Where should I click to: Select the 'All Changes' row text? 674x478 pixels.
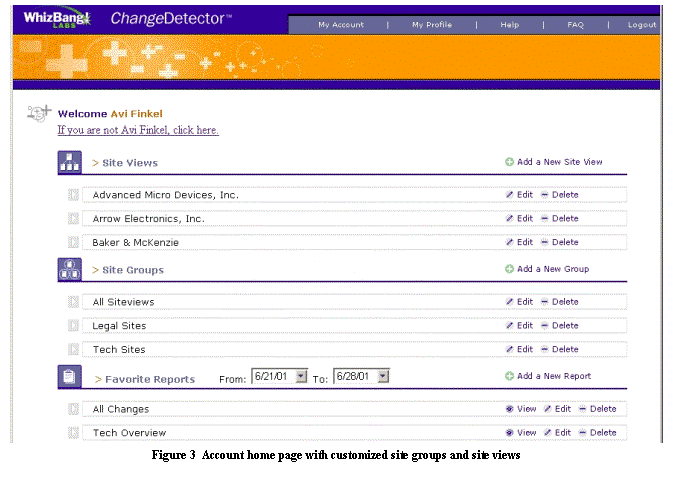pos(121,409)
